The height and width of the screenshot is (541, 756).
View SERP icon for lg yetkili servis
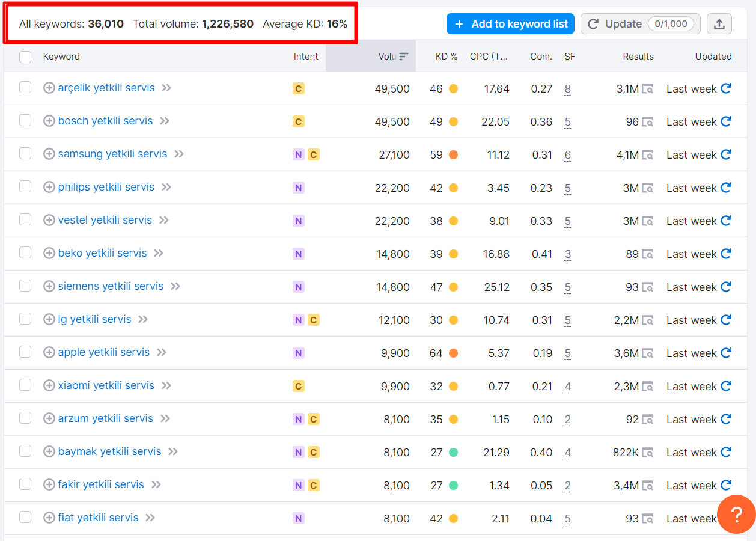click(647, 320)
